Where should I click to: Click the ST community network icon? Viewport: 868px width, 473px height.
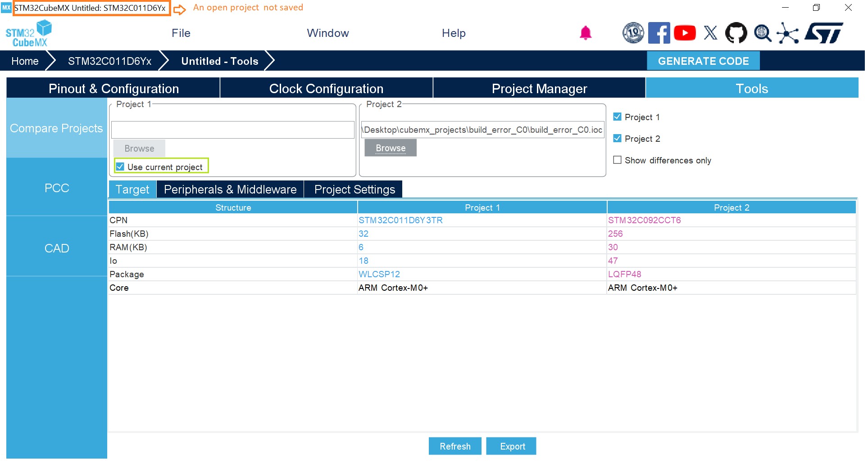coord(788,33)
